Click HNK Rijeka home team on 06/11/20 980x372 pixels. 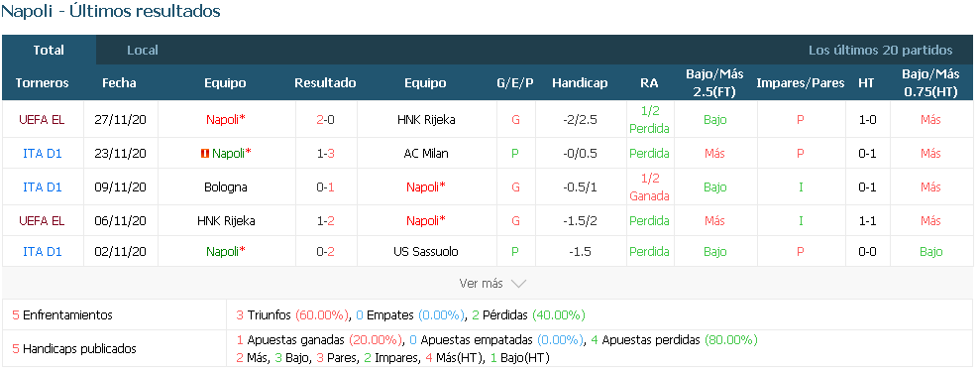coord(226,220)
